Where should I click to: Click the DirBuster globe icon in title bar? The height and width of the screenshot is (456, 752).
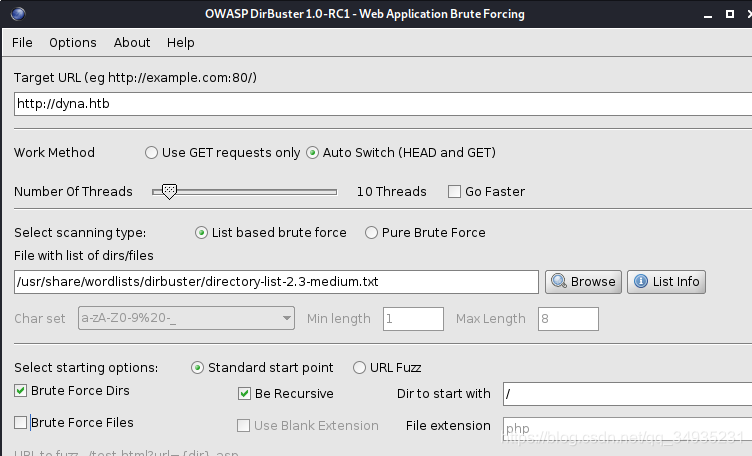point(18,14)
